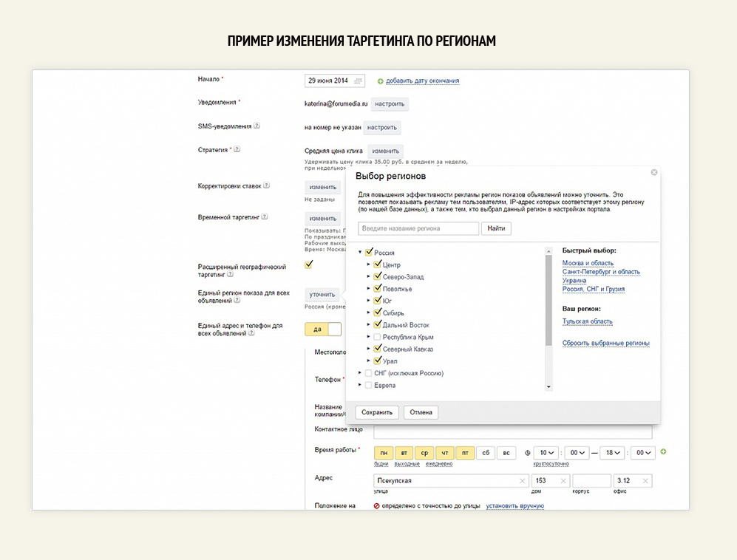The height and width of the screenshot is (560, 737).
Task: Uncheck the Северный Кавказ region
Action: [x=378, y=349]
